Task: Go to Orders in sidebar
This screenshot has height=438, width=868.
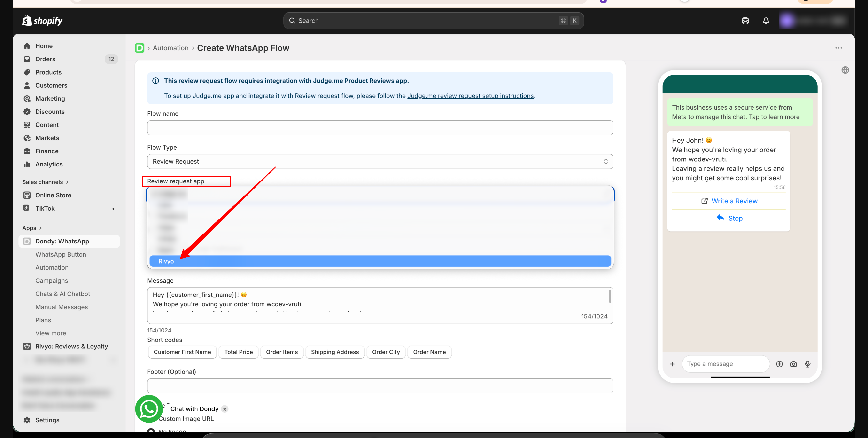Action: pyautogui.click(x=45, y=59)
